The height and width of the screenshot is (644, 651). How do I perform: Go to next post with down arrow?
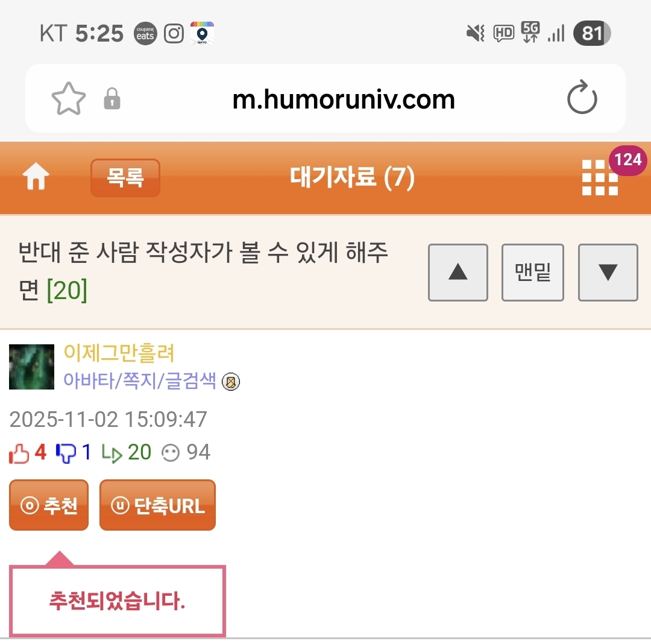[x=608, y=273]
